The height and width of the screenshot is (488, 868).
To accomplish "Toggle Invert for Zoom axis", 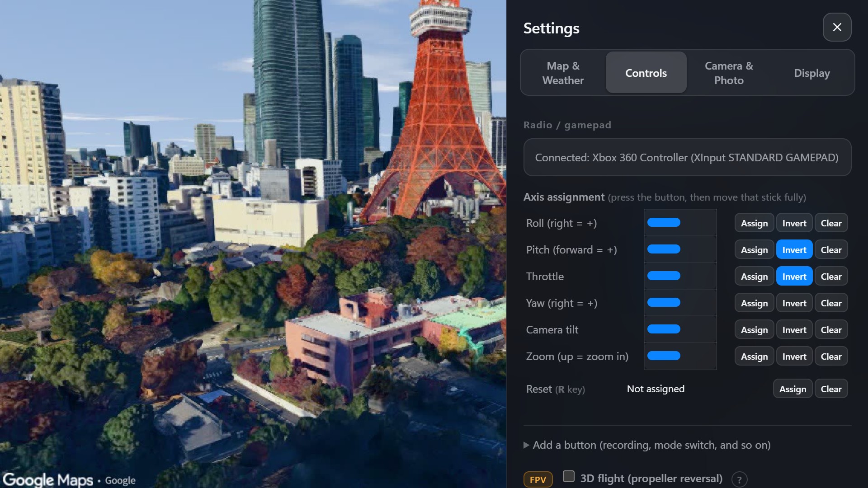I will (794, 357).
